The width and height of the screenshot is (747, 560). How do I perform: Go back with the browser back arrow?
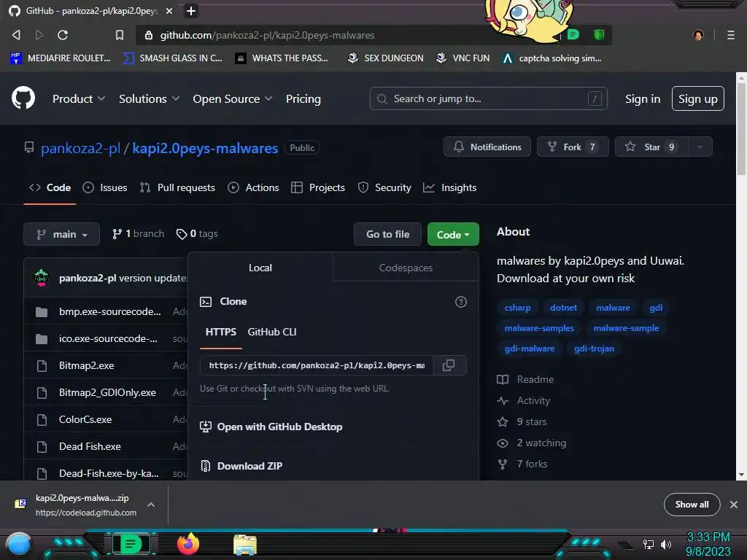(x=16, y=35)
